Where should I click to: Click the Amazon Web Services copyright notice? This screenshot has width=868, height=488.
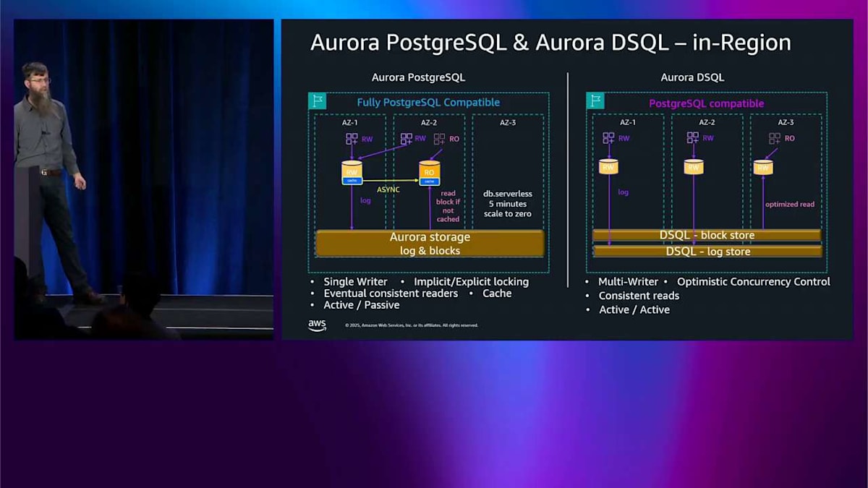click(411, 325)
